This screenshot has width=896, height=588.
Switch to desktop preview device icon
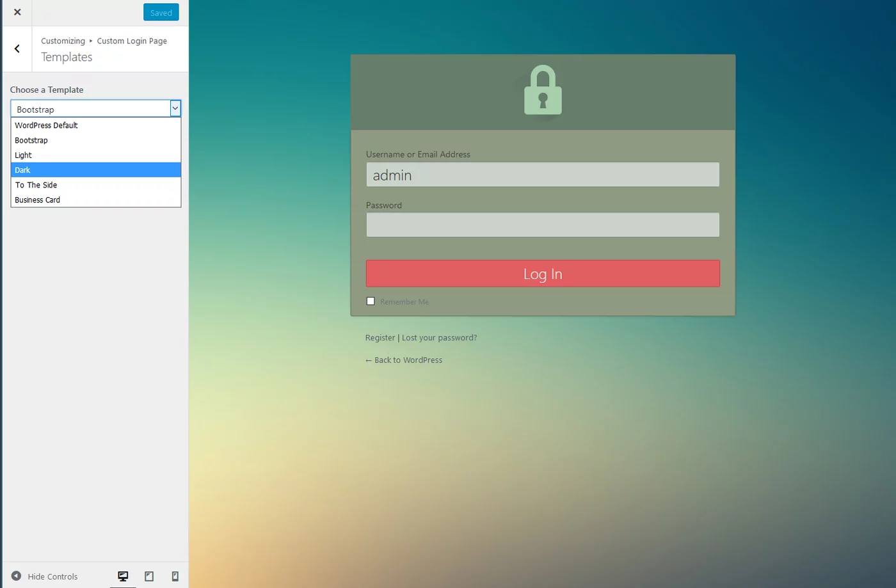(x=123, y=576)
